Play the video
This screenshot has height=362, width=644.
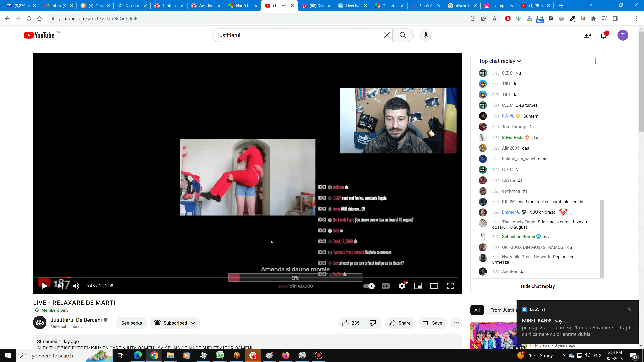(x=44, y=286)
